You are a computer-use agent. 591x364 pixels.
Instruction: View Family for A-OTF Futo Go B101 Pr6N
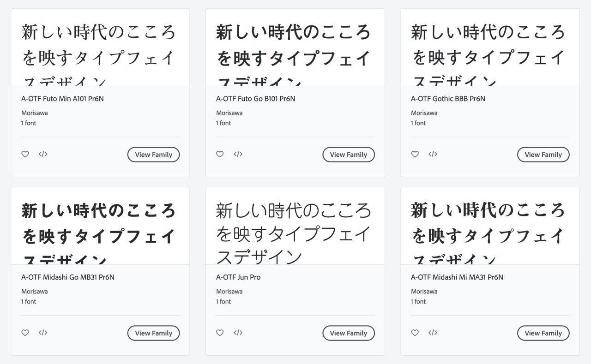point(349,155)
